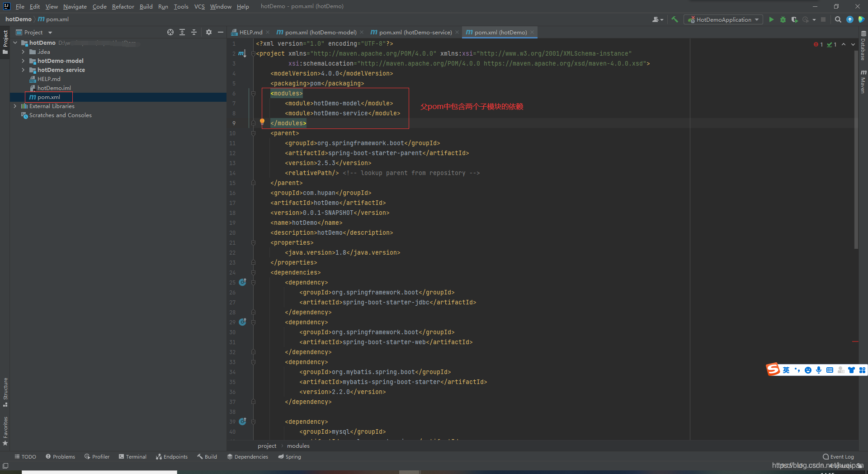Stop the running process icon
This screenshot has height=474, width=868.
823,19
